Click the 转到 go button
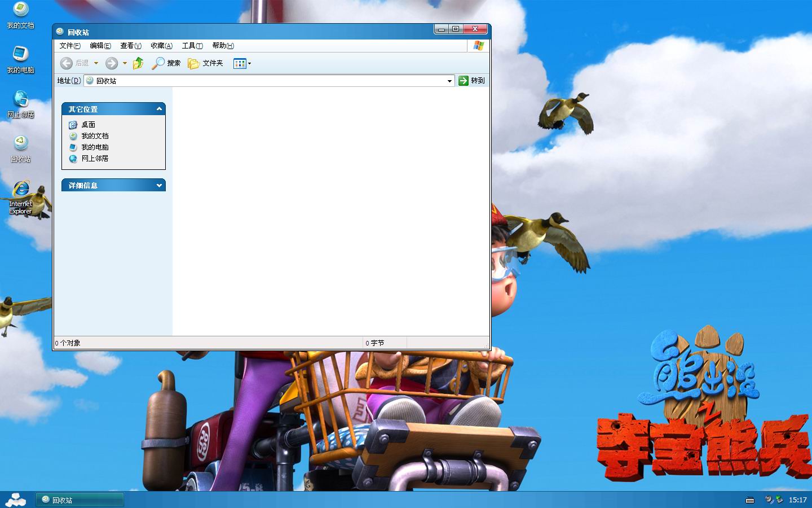Image resolution: width=812 pixels, height=508 pixels. coord(472,81)
